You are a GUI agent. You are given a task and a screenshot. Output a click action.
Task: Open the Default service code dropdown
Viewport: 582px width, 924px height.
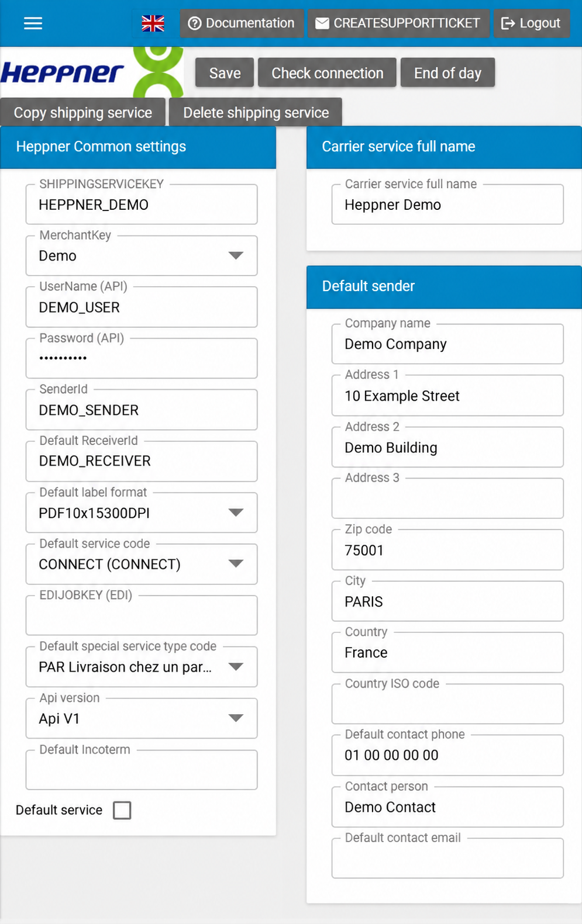pos(142,565)
